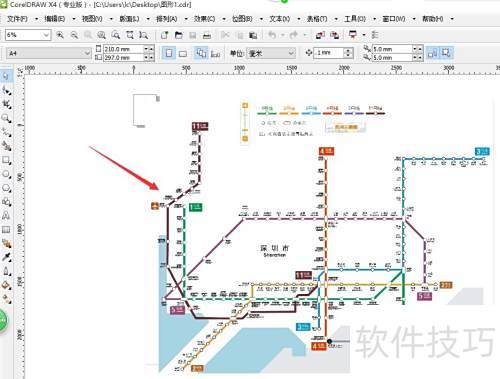The width and height of the screenshot is (500, 379).
Task: Click the Zoom Out magnifier icon
Action: 74,35
